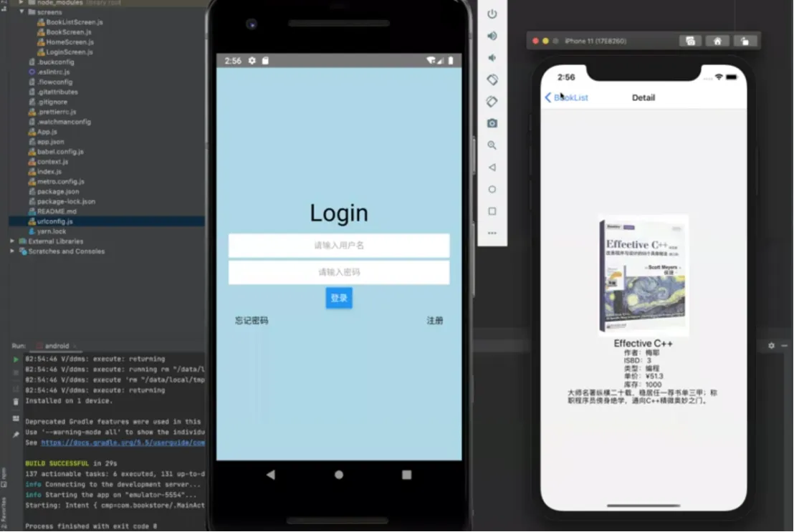Tap the Android home navigation button
The height and width of the screenshot is (532, 794).
(339, 475)
